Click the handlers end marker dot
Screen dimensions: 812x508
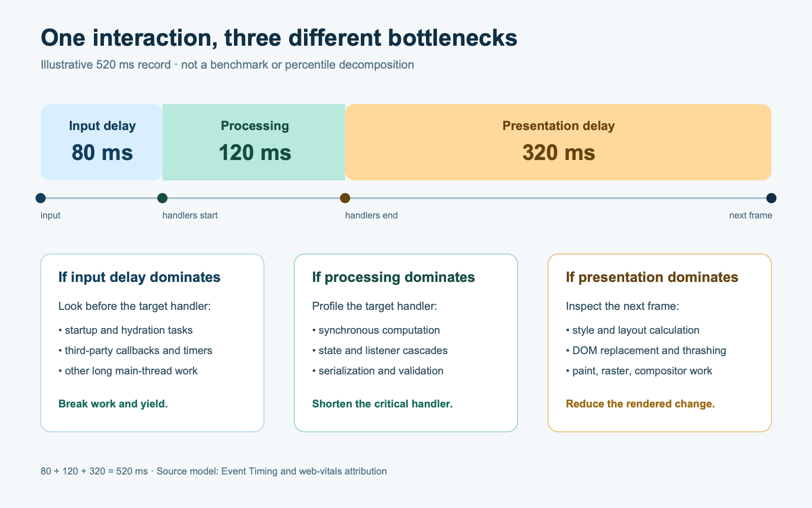tap(345, 198)
